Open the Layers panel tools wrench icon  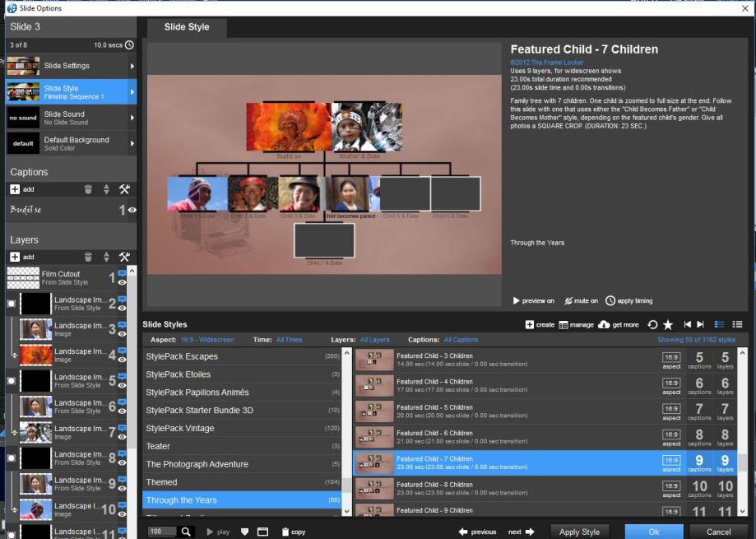coord(124,257)
